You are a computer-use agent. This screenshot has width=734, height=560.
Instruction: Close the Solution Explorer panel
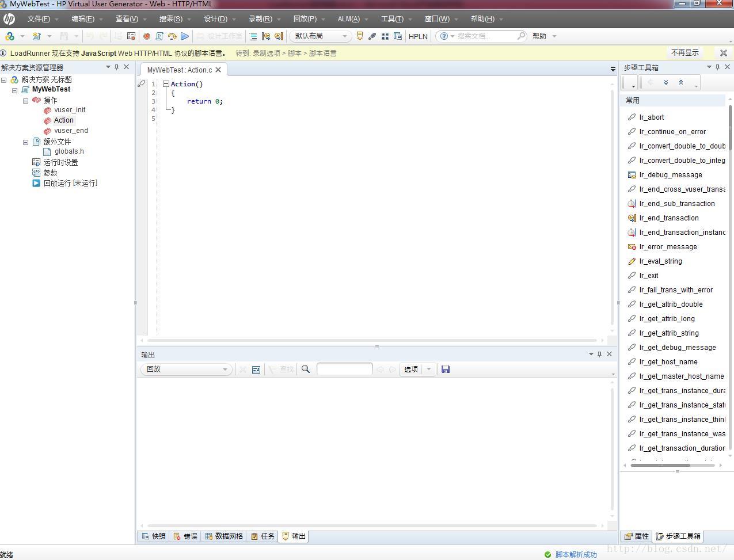click(127, 67)
